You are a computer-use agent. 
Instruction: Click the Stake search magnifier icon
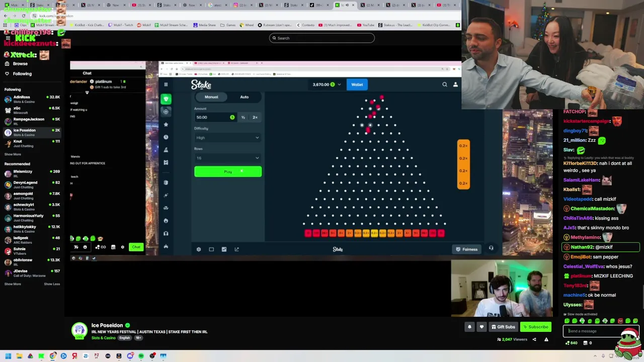[x=445, y=84]
